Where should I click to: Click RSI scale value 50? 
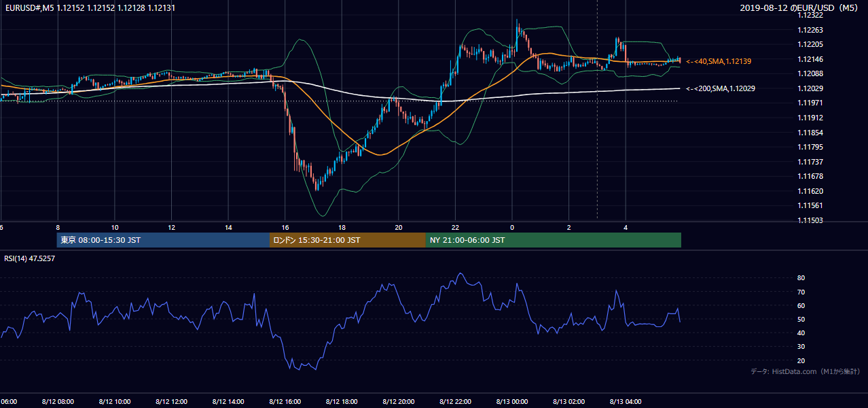pos(801,319)
